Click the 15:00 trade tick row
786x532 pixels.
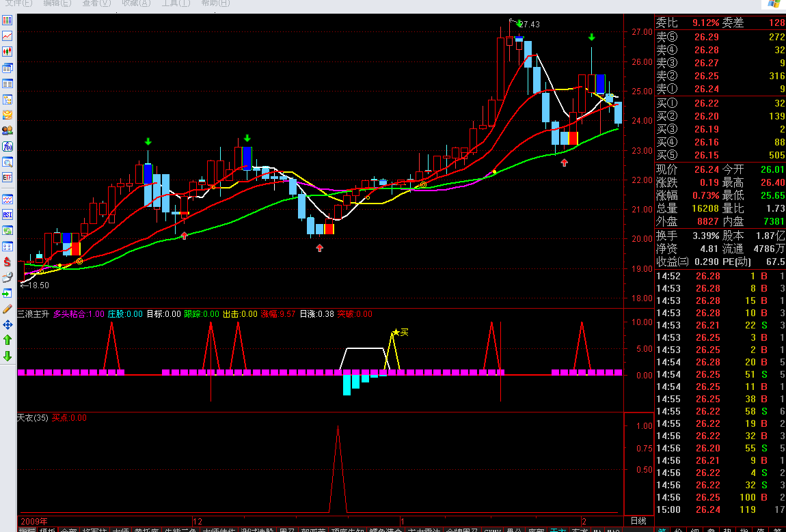[x=720, y=509]
